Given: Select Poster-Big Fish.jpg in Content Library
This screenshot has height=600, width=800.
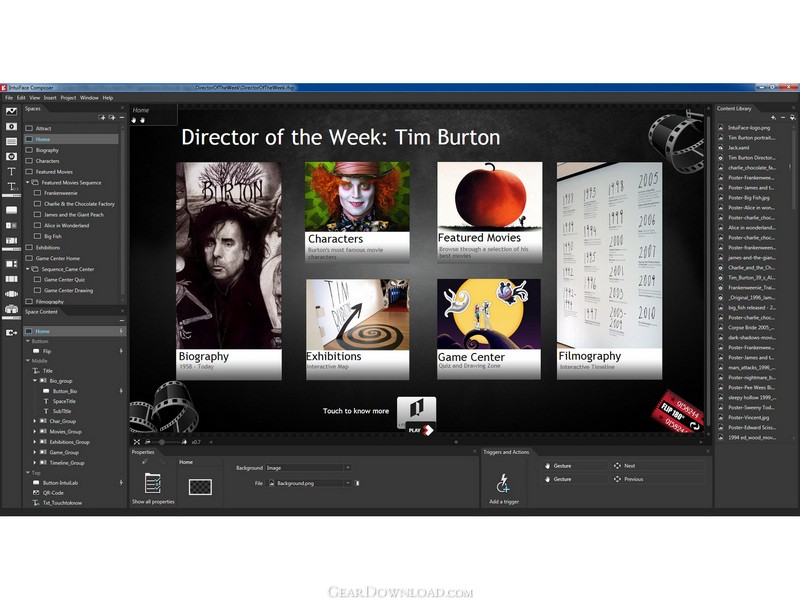Looking at the screenshot, I should pos(748,197).
